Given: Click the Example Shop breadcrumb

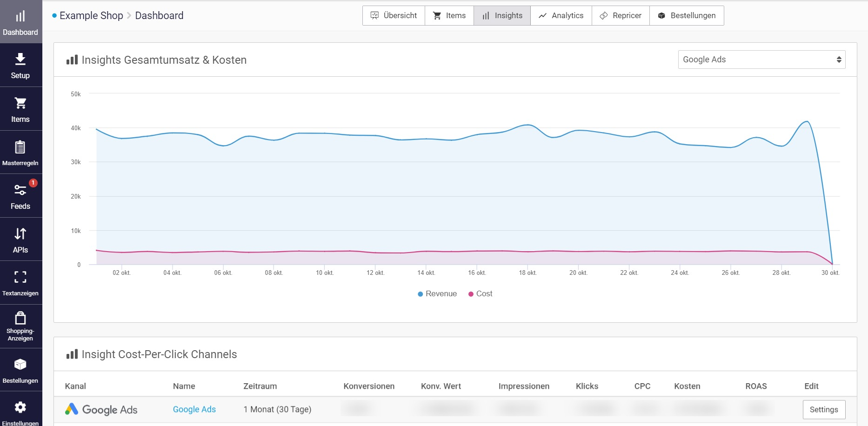Looking at the screenshot, I should coord(91,16).
